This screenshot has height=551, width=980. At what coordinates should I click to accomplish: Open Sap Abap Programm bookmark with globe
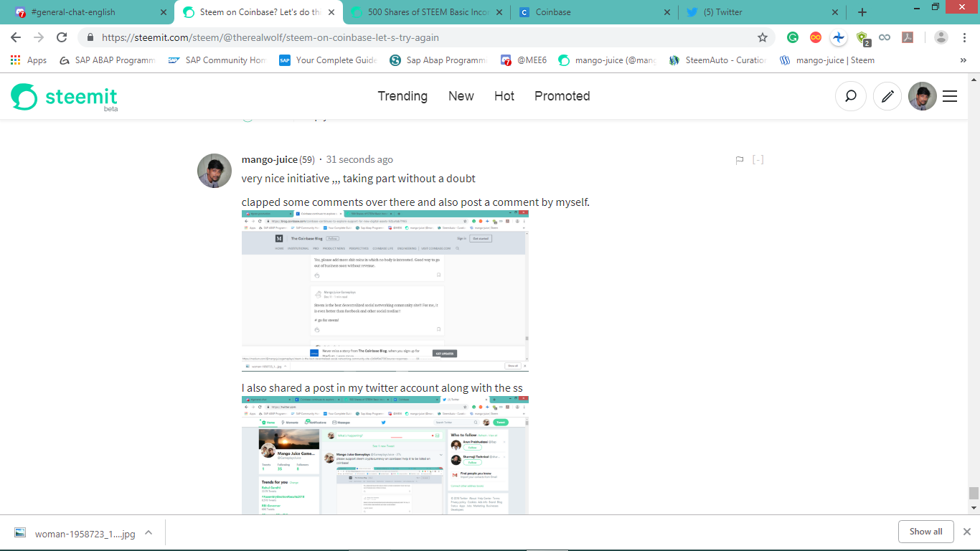coord(439,60)
